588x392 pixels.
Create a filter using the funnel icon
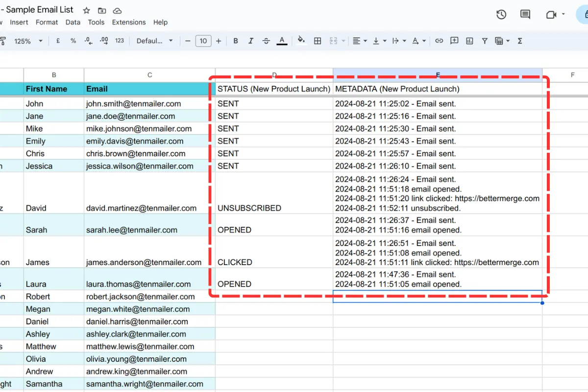pos(484,41)
